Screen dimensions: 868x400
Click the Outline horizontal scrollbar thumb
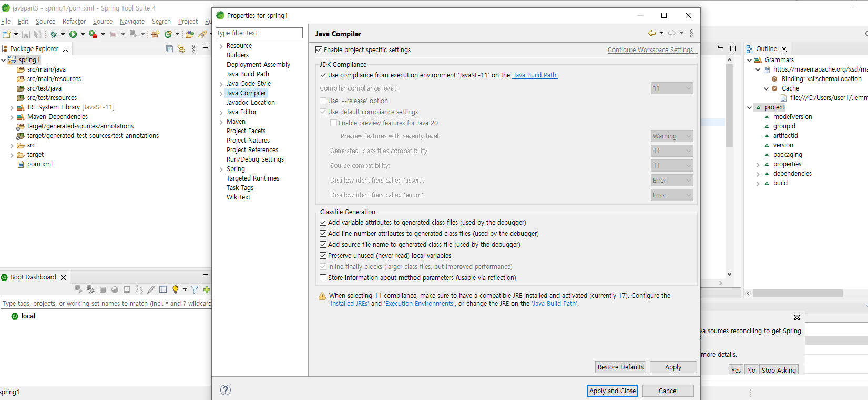[798, 294]
